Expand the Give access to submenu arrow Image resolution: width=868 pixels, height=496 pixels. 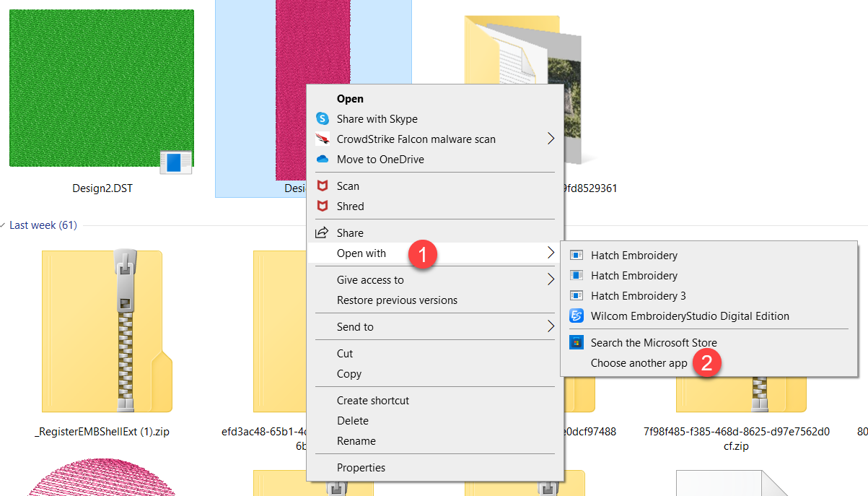pos(551,279)
